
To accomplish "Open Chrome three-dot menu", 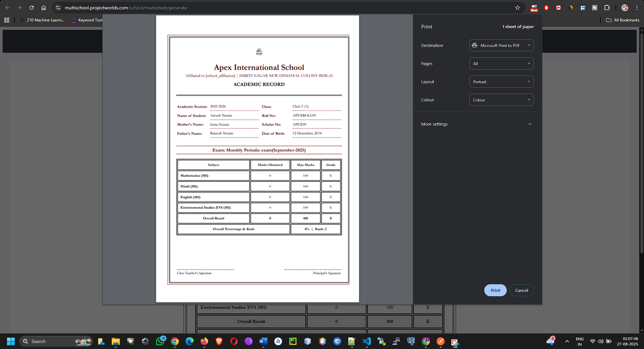I will 637,8.
